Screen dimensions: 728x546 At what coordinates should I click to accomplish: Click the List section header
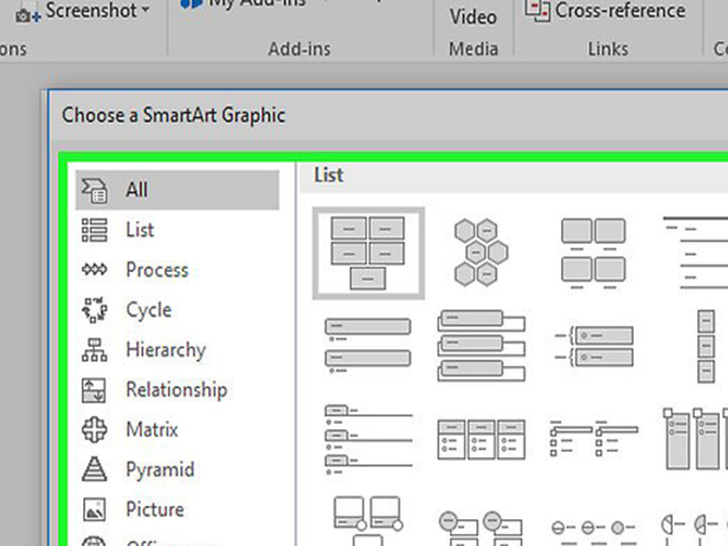tap(329, 176)
